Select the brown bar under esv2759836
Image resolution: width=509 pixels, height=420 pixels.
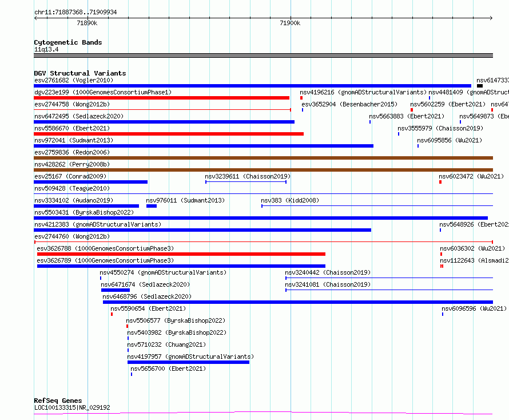[x=263, y=158]
